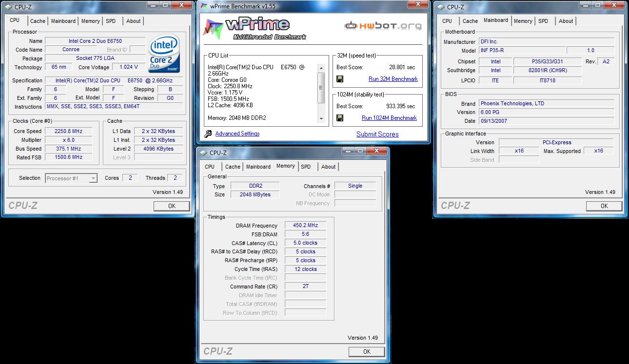Select CPU tab in right CPU-Z window
The image size is (629, 364).
(x=447, y=21)
